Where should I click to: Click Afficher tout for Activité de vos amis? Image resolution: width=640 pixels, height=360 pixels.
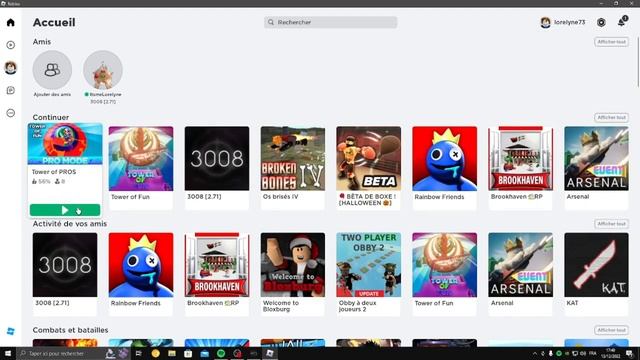[x=611, y=224]
